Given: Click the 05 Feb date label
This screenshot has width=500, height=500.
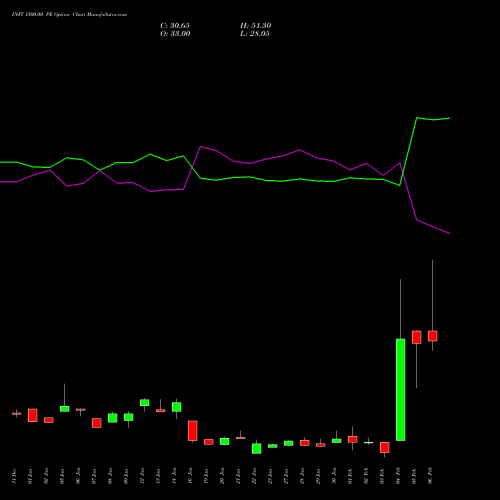Looking at the screenshot, I should (x=414, y=476).
